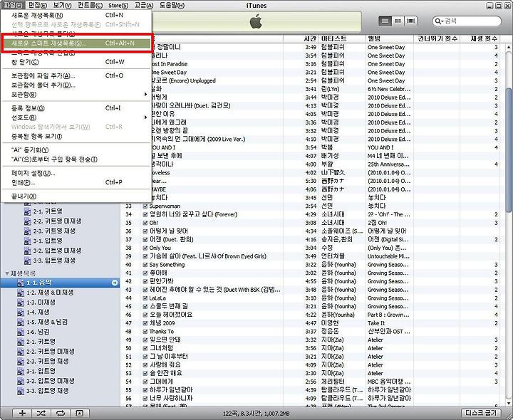The width and height of the screenshot is (513, 420).
Task: Collapse the 재생목록 section triangle
Action: (7, 273)
